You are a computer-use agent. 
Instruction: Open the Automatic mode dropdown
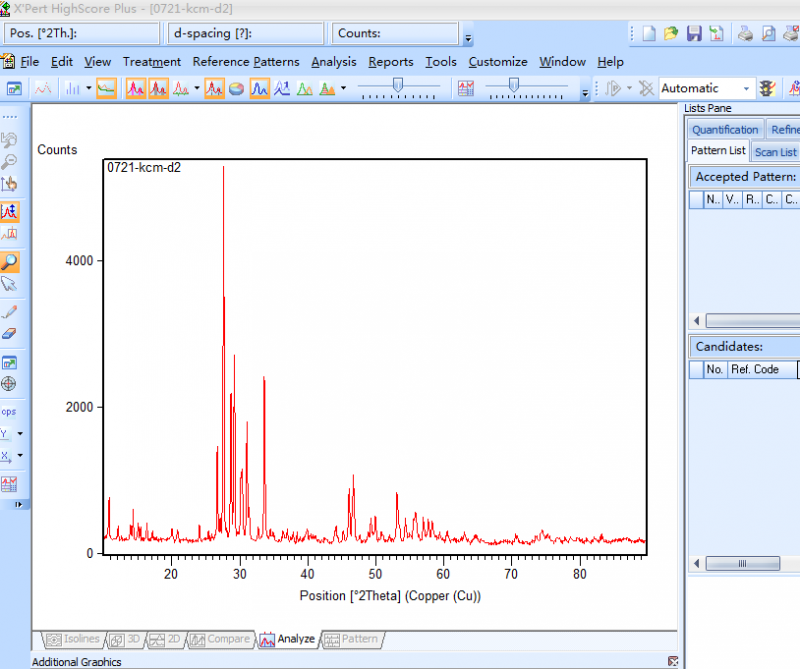(x=745, y=88)
